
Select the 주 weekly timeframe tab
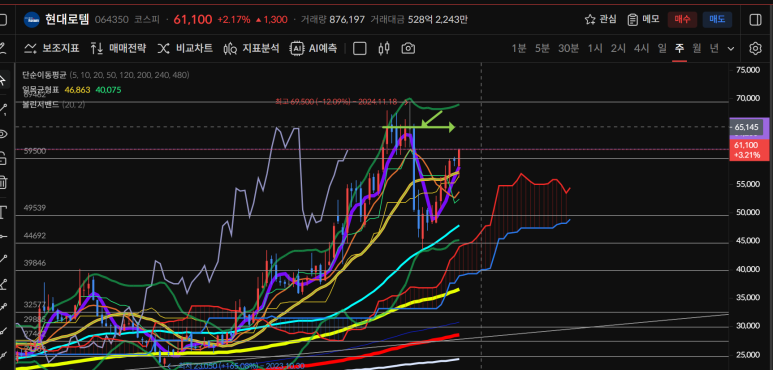(679, 48)
